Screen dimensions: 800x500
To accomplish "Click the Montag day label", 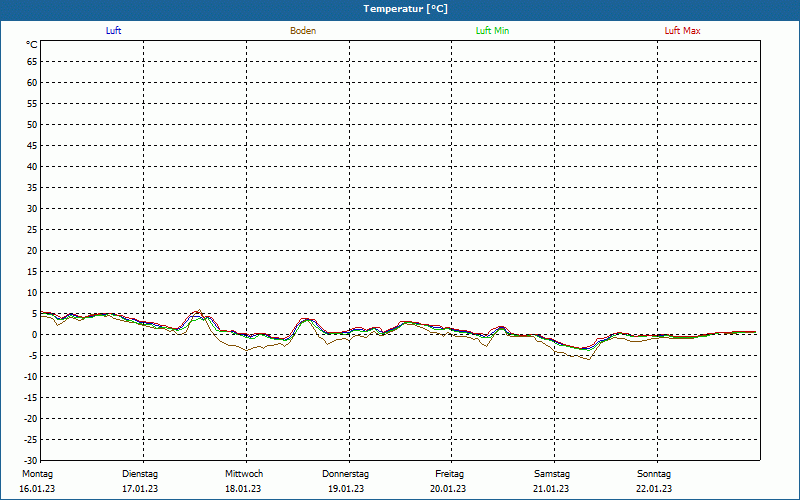I will (37, 474).
